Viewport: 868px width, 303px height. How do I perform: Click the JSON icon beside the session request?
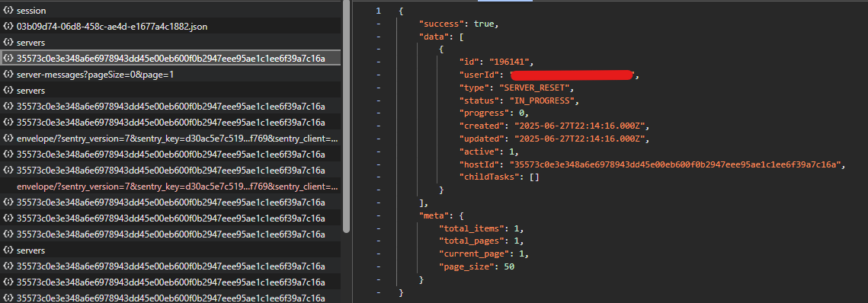pyautogui.click(x=8, y=11)
